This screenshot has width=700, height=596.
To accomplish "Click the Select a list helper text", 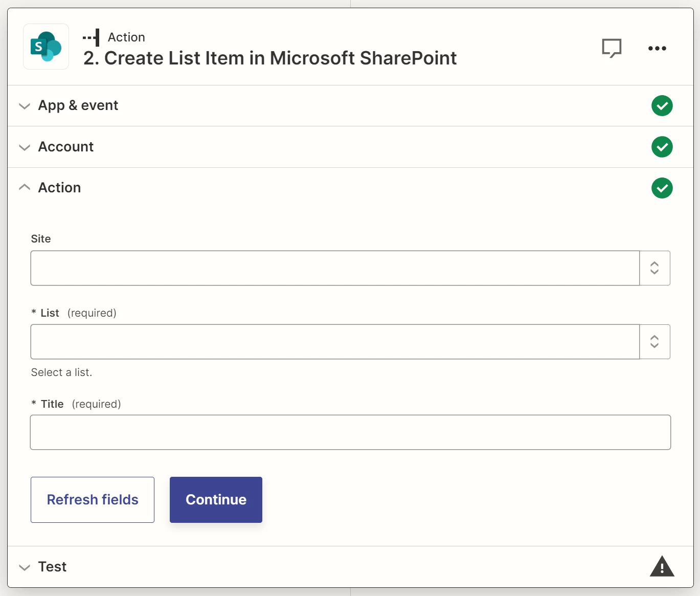I will (61, 372).
